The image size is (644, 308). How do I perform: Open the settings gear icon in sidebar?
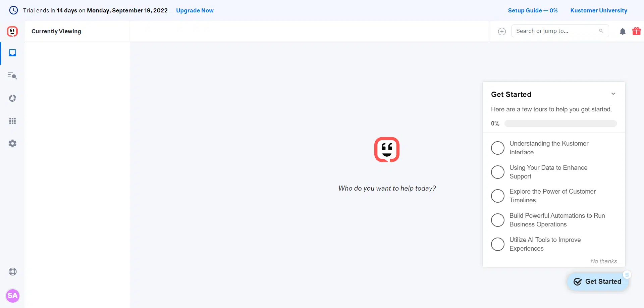[x=12, y=144]
